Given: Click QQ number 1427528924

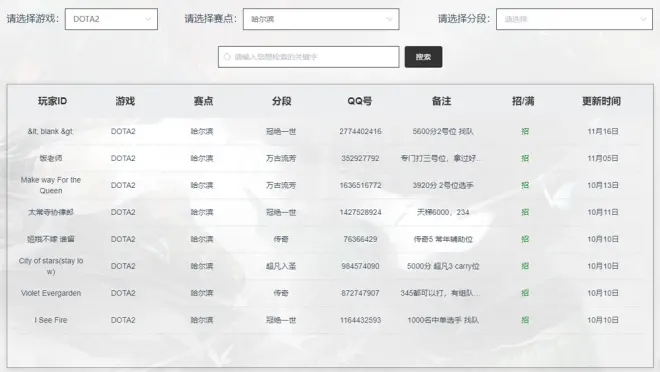Looking at the screenshot, I should pos(360,212).
